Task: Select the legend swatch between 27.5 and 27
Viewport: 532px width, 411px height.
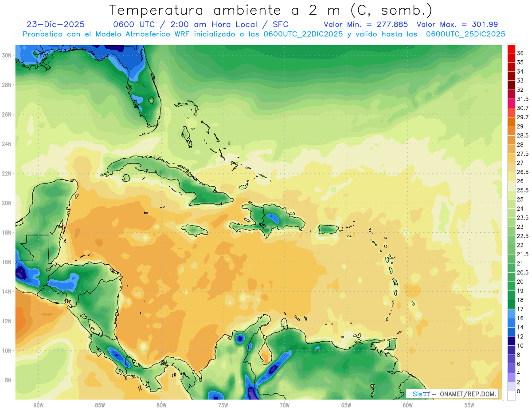Action: [511, 158]
